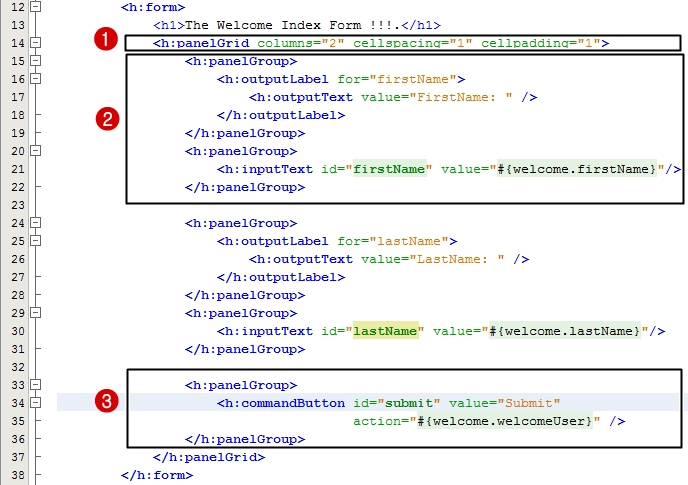Click the columns="2" attribute on line 14

coord(301,43)
